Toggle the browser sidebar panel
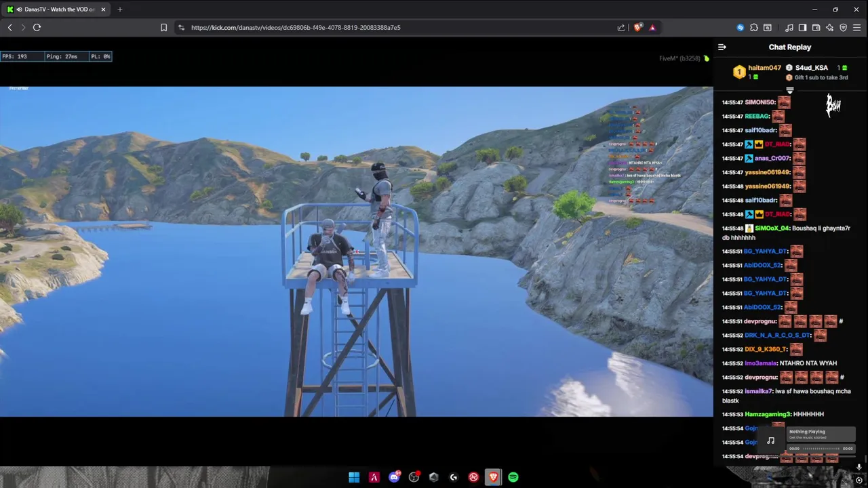This screenshot has width=868, height=488. pos(802,28)
